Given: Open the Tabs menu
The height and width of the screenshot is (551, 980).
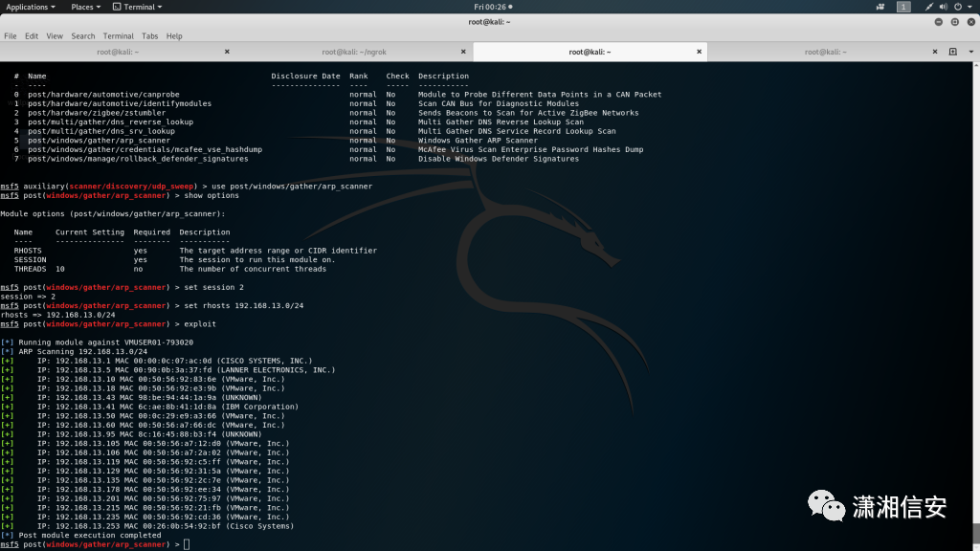Looking at the screenshot, I should click(149, 36).
